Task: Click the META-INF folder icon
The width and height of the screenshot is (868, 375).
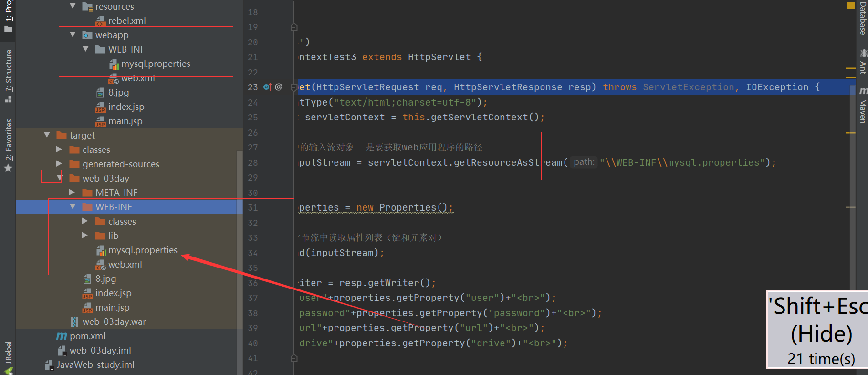Action: click(x=87, y=193)
